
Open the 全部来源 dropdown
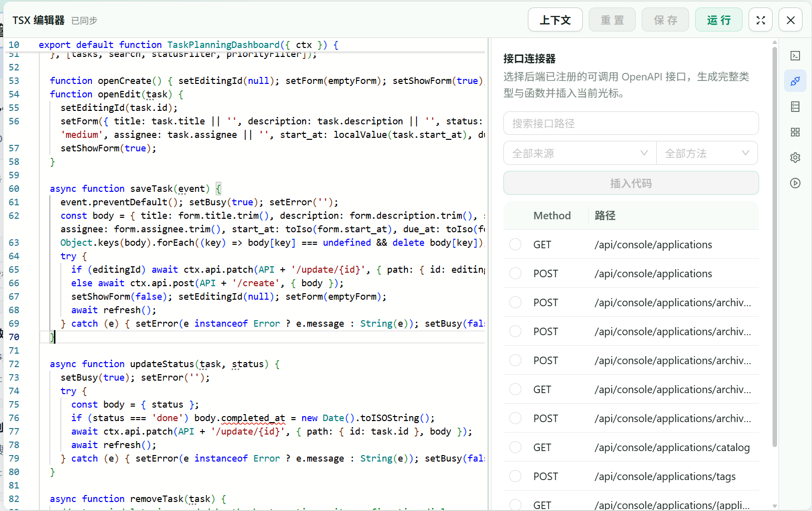pyautogui.click(x=580, y=153)
